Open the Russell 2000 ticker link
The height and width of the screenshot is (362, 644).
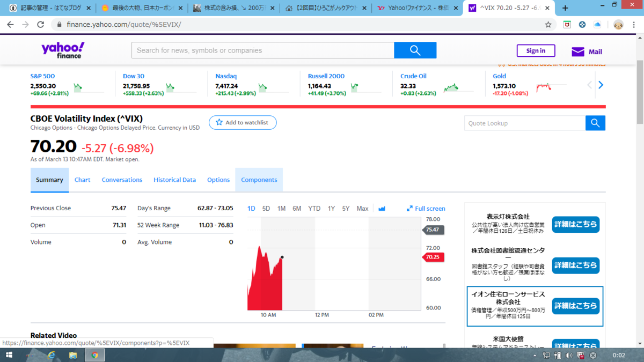pyautogui.click(x=326, y=76)
